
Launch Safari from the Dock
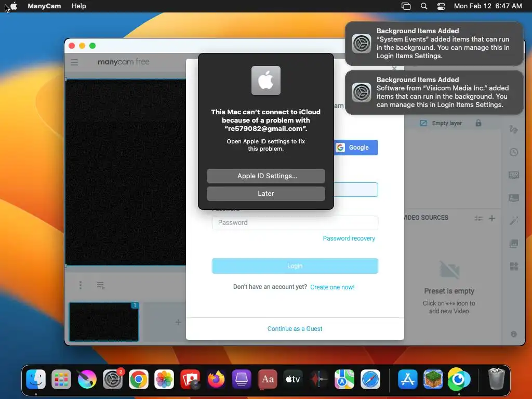click(370, 379)
